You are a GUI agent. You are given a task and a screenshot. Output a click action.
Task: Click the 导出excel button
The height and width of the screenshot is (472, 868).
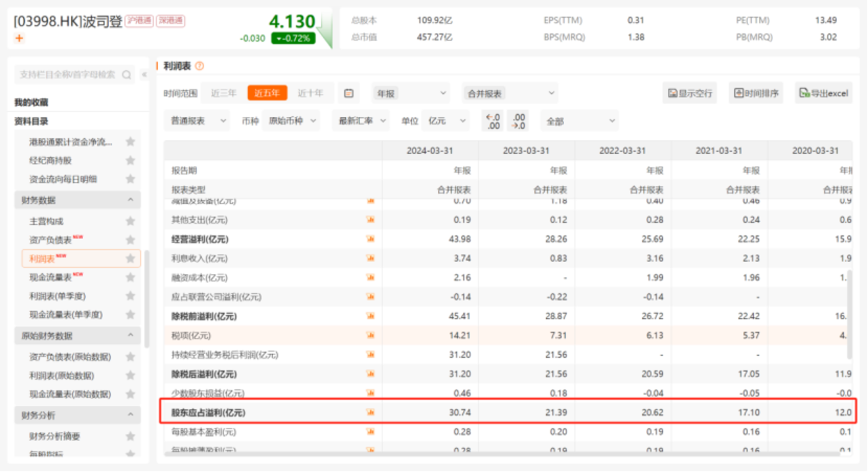(823, 93)
